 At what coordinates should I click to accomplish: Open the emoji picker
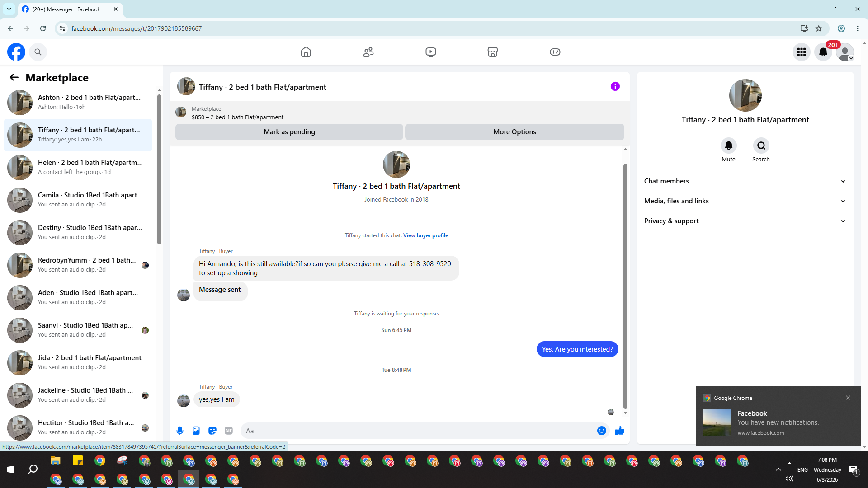pos(602,431)
